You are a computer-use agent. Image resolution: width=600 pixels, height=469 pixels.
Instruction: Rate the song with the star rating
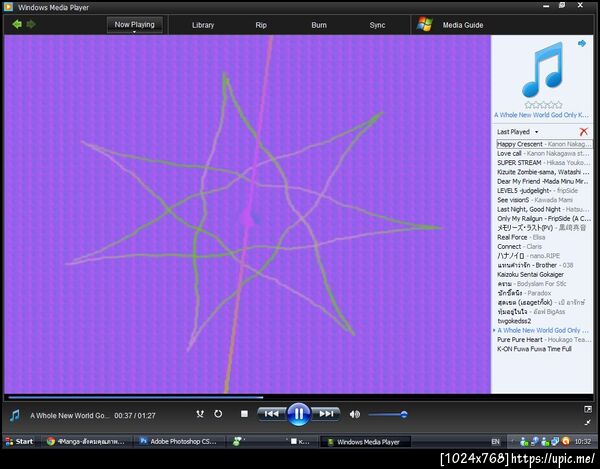(543, 104)
